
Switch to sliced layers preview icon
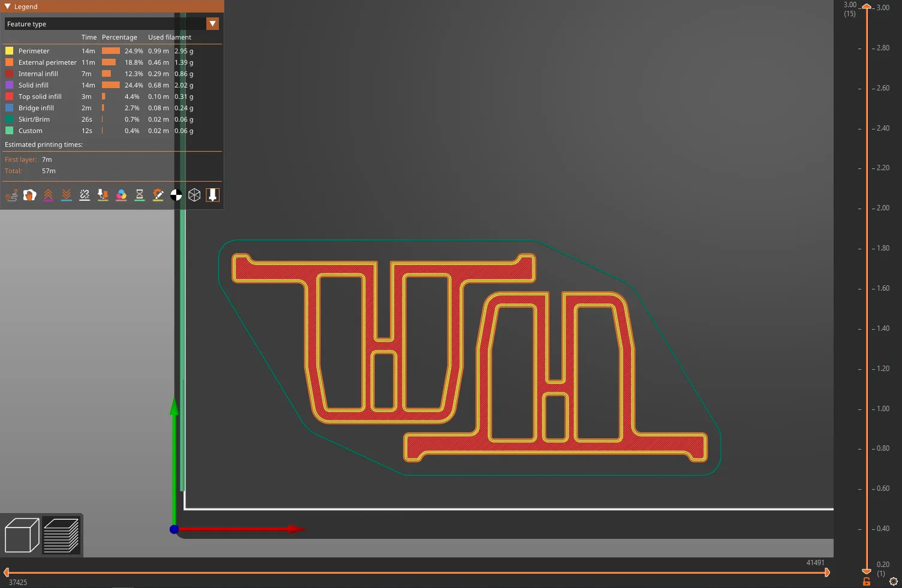[x=61, y=535]
